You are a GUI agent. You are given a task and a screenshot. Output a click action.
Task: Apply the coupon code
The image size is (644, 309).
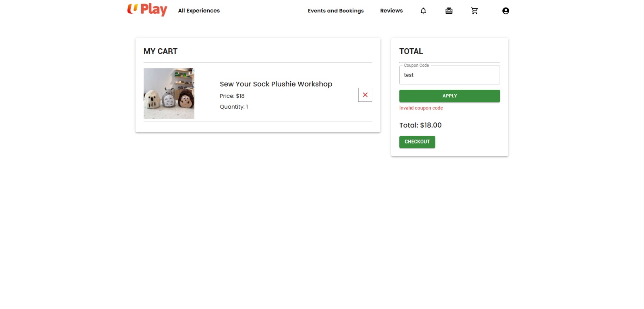click(450, 96)
